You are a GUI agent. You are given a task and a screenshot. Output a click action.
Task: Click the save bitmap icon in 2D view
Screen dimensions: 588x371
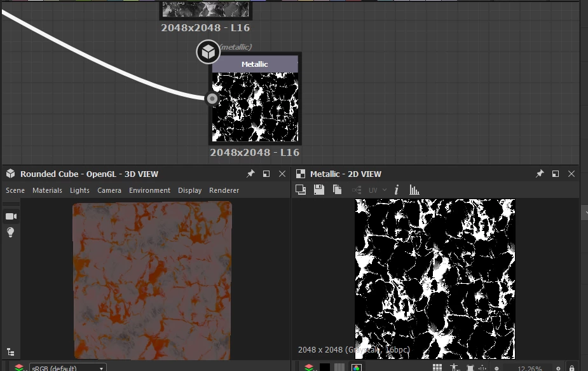pyautogui.click(x=319, y=190)
